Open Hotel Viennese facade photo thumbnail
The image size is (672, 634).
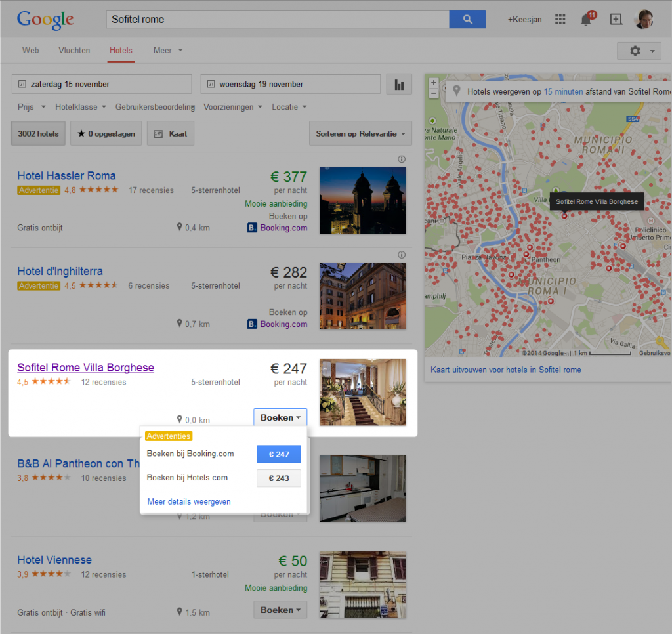(x=362, y=584)
